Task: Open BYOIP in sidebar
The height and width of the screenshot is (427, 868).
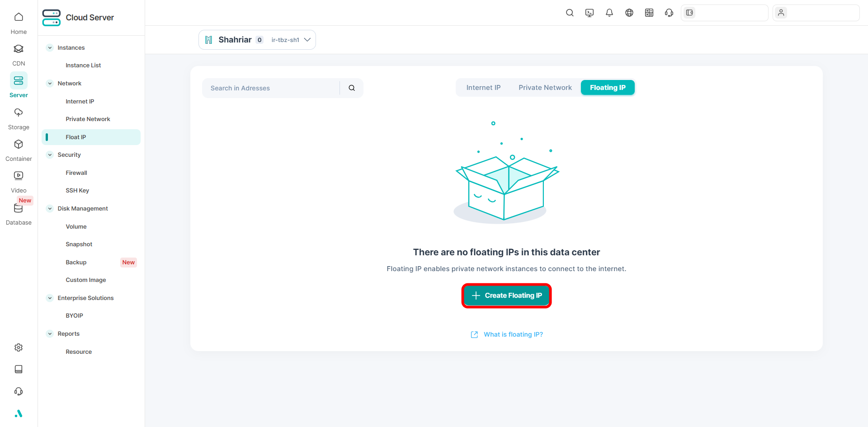Action: (75, 316)
